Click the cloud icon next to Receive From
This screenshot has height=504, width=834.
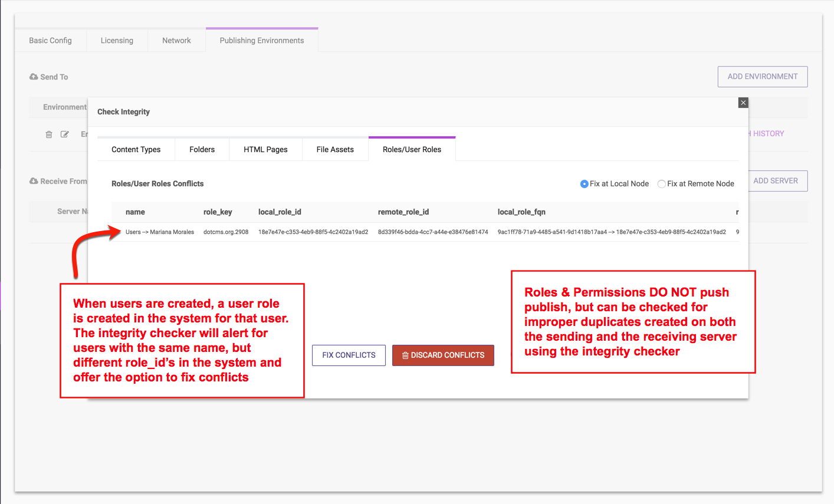pyautogui.click(x=34, y=181)
